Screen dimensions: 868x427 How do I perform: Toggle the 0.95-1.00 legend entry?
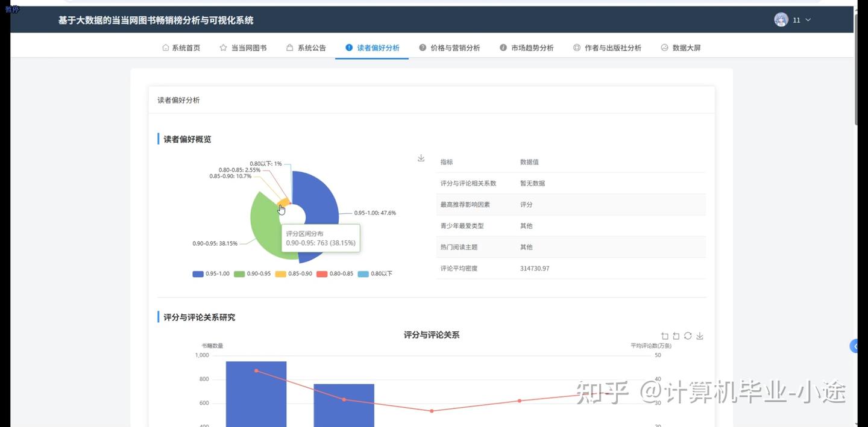click(x=198, y=273)
